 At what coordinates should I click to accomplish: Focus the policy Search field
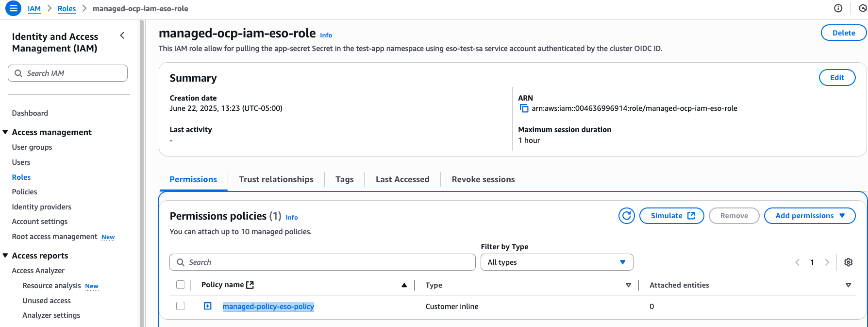[322, 262]
